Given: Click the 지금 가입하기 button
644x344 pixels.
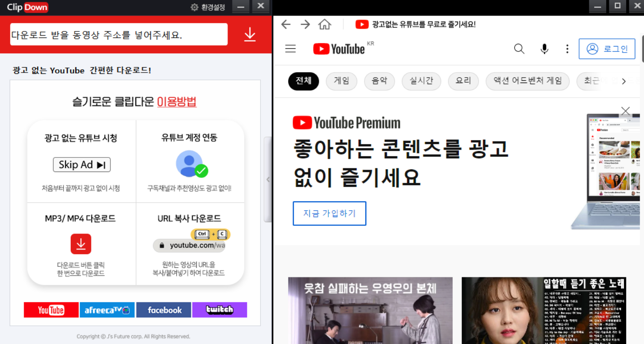Looking at the screenshot, I should pos(329,213).
